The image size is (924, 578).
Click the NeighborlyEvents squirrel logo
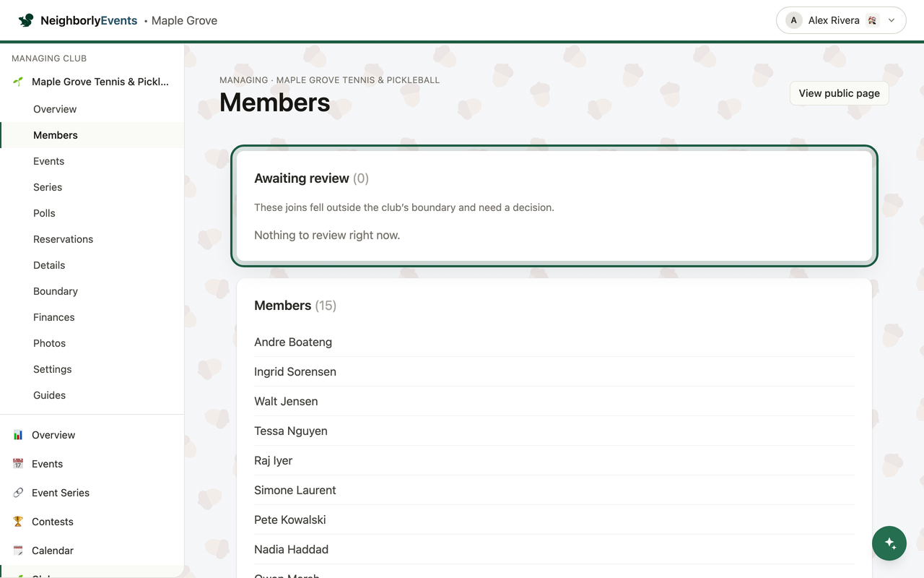click(26, 20)
